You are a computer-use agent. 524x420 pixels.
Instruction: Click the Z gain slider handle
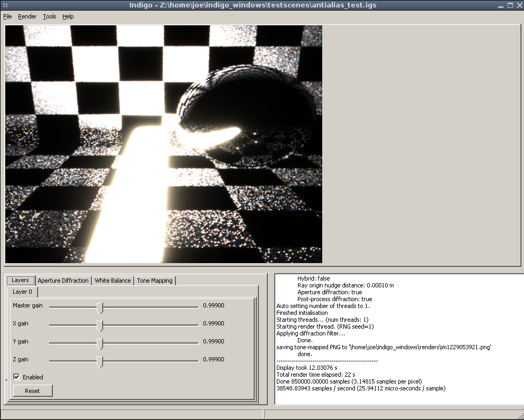[x=100, y=362]
